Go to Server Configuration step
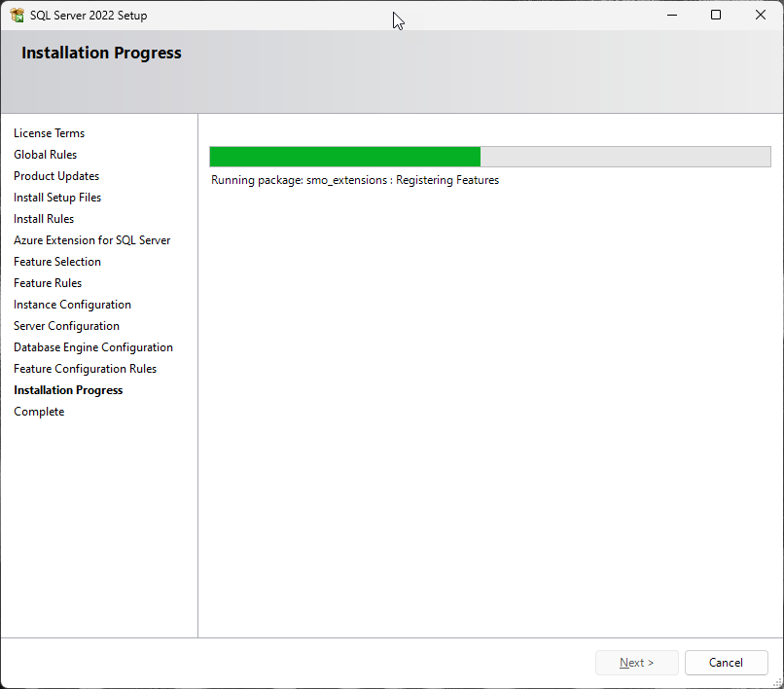Image resolution: width=784 pixels, height=689 pixels. tap(66, 326)
